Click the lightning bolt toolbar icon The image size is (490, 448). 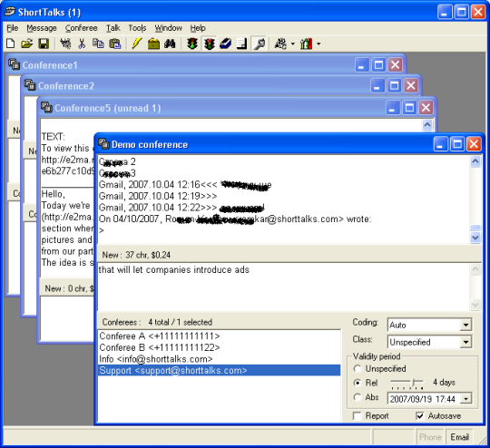tap(136, 44)
